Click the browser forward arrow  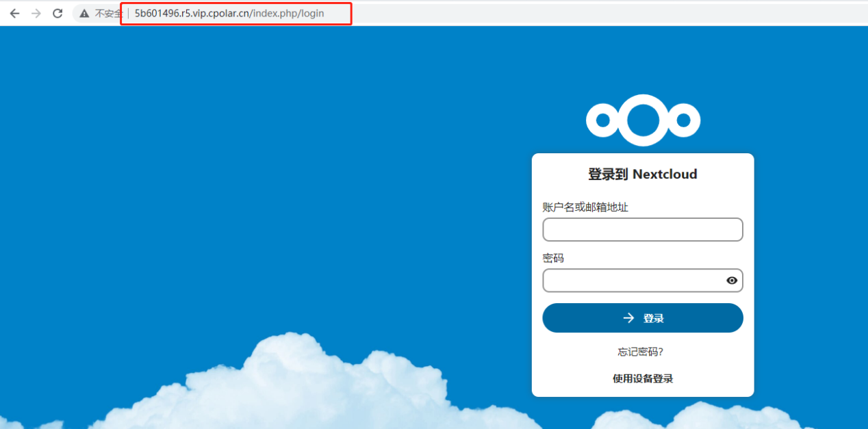pyautogui.click(x=36, y=13)
